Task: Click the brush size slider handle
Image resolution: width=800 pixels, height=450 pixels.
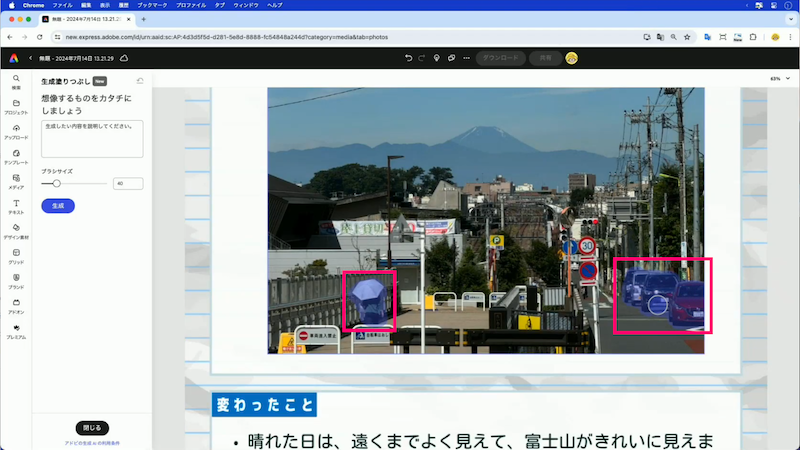Action: (x=57, y=183)
